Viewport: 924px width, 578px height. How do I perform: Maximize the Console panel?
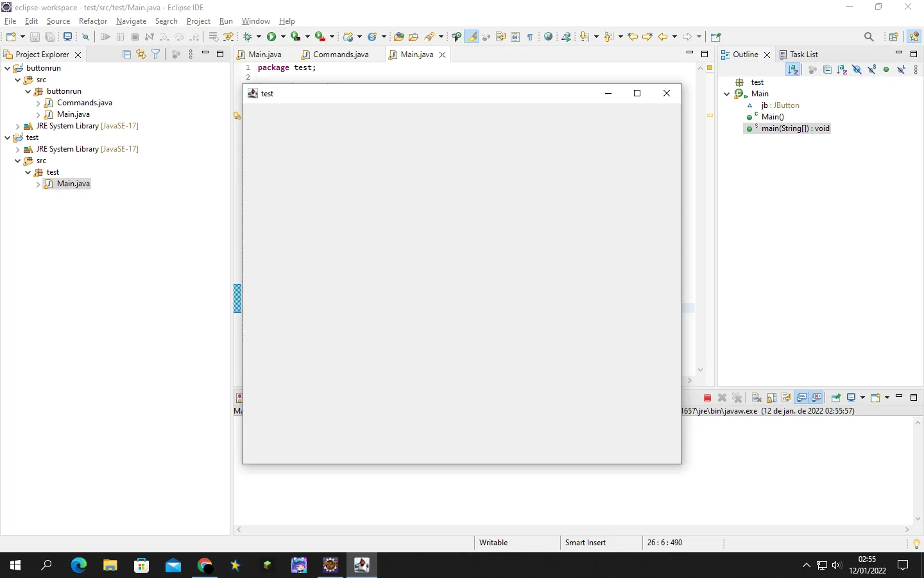[914, 398]
